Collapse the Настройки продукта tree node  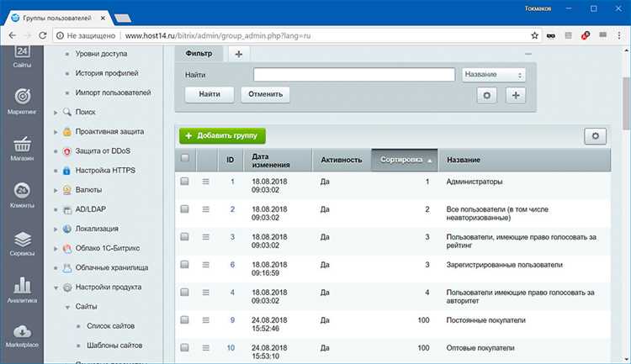point(56,288)
